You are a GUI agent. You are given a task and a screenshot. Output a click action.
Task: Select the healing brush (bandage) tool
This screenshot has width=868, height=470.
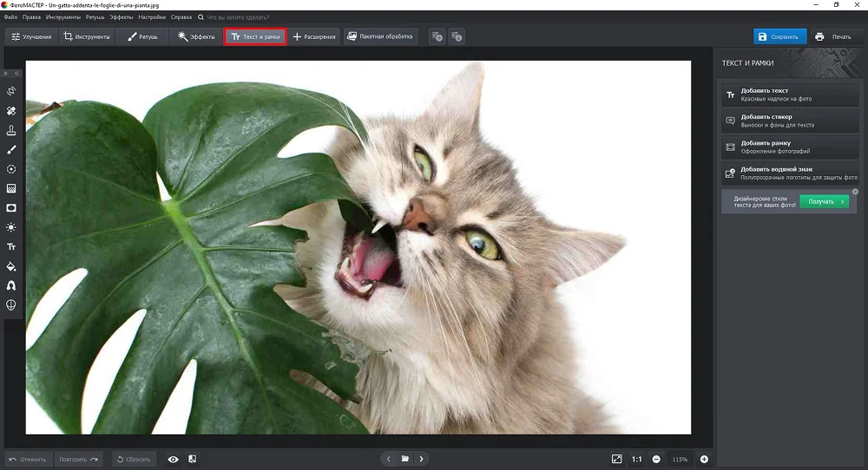(x=11, y=111)
